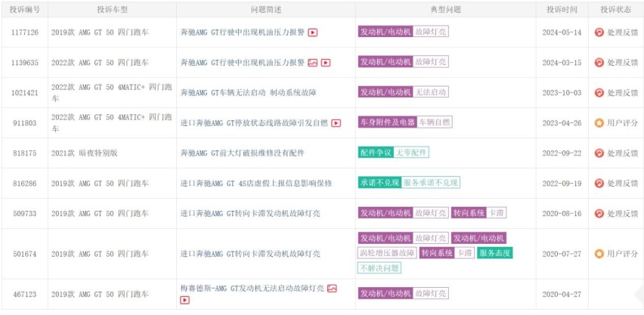Open complaint 奔驰AMG GT车辆无法启动 制动系统故障
This screenshot has height=315, width=644.
(249, 93)
